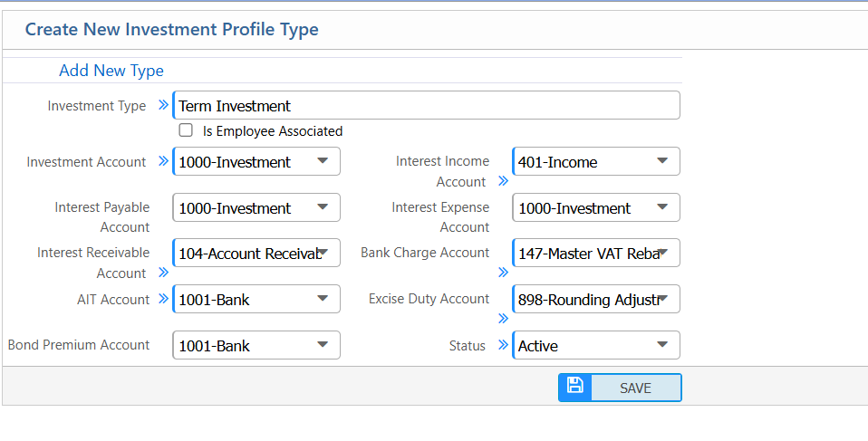Viewport: 868px width, 441px height.
Task: Click the Add New Type heading
Action: [x=111, y=71]
